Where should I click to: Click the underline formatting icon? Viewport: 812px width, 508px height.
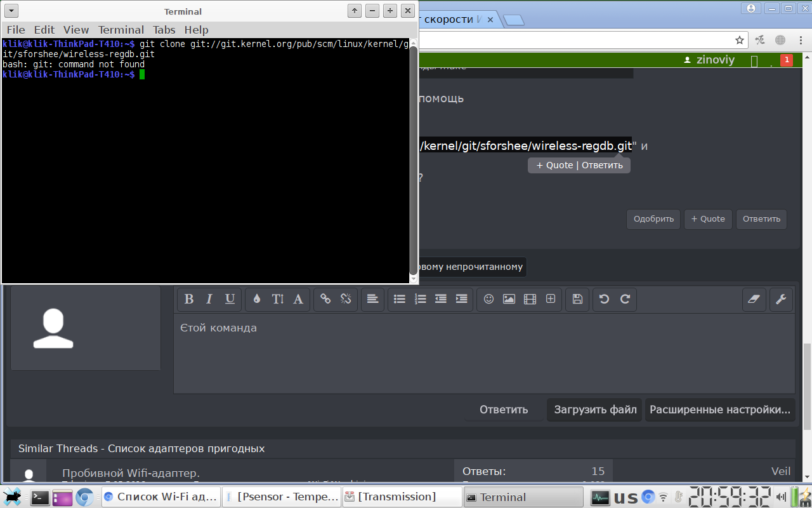pos(230,299)
